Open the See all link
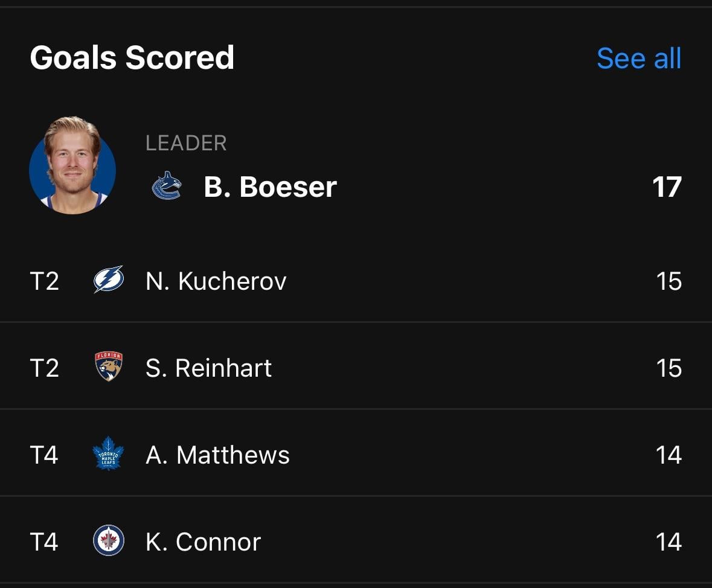 coord(638,58)
